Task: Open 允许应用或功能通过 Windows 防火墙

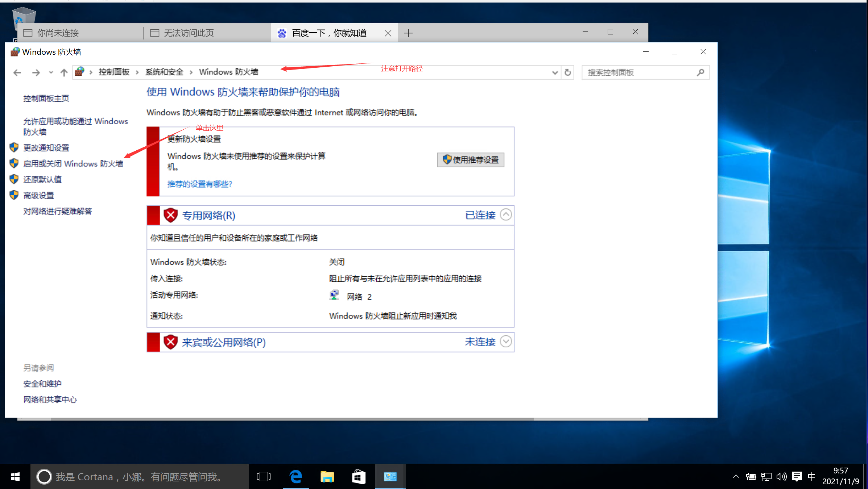Action: 75,126
